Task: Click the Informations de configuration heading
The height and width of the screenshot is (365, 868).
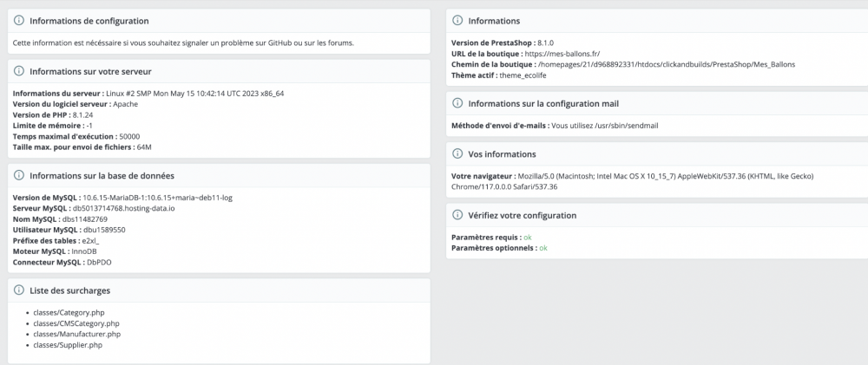Action: [x=89, y=21]
